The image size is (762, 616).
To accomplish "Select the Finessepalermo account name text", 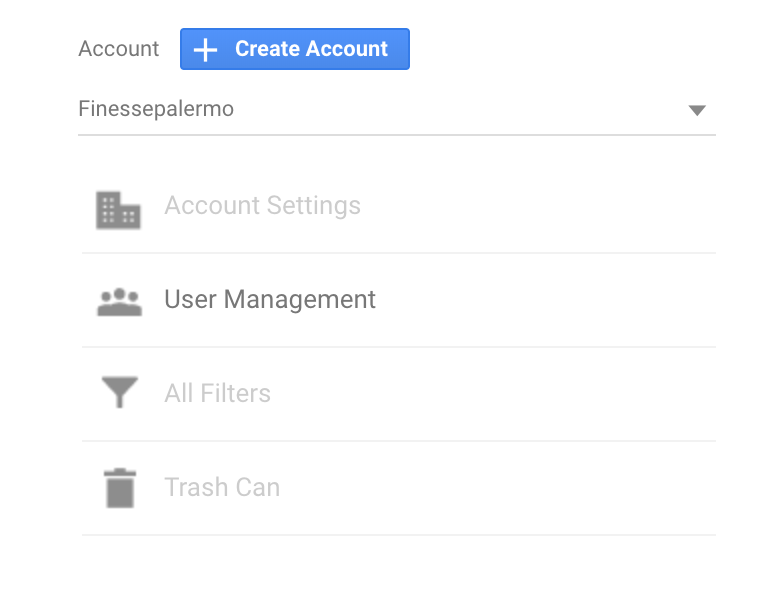I will pos(156,109).
